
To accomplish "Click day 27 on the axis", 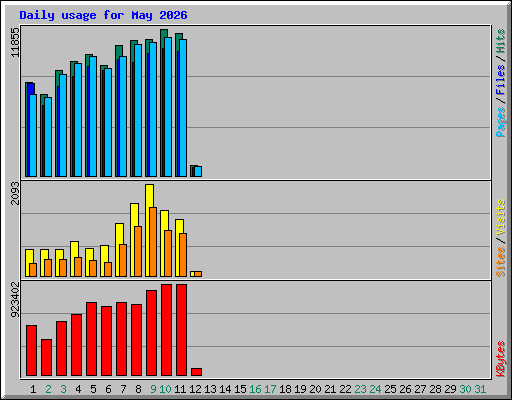I will click(420, 389).
